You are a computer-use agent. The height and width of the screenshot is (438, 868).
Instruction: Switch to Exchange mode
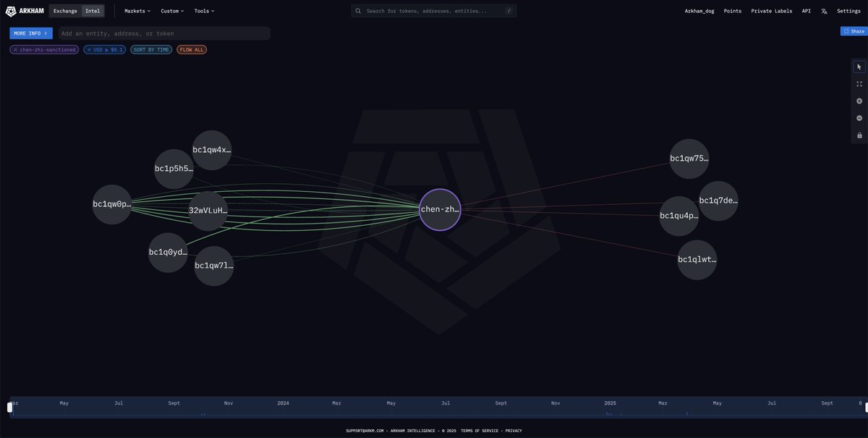coord(65,11)
